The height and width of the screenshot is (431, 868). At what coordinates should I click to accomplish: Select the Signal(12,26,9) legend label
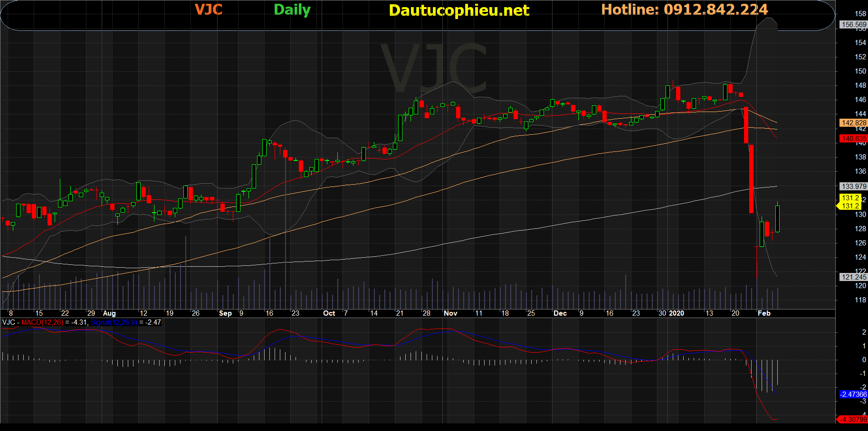114,322
